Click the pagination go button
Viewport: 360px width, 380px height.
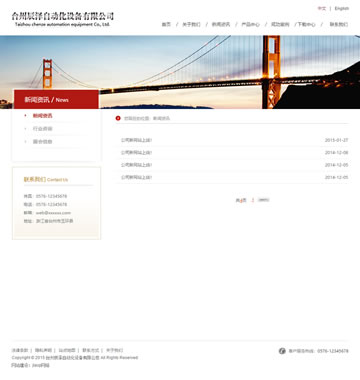pyautogui.click(x=263, y=200)
